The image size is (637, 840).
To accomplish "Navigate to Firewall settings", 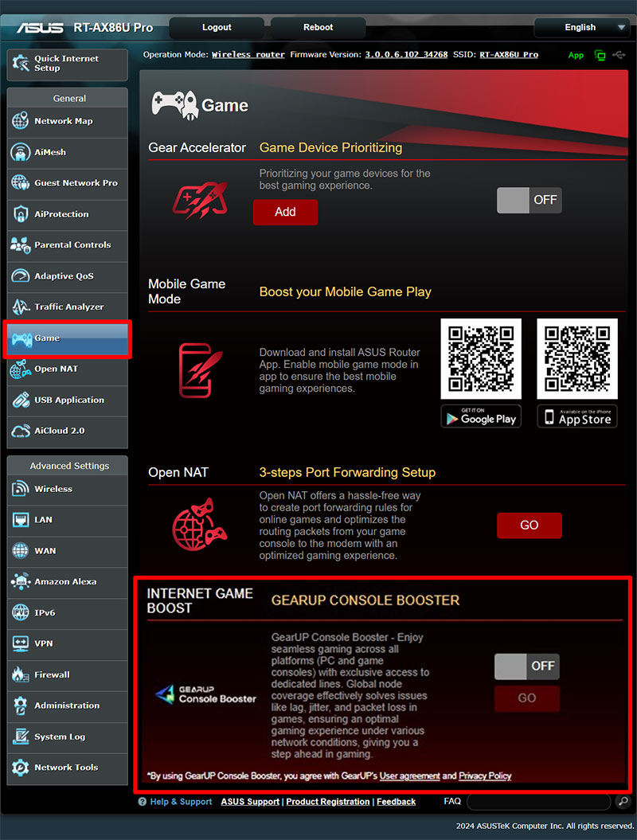I will pyautogui.click(x=68, y=674).
